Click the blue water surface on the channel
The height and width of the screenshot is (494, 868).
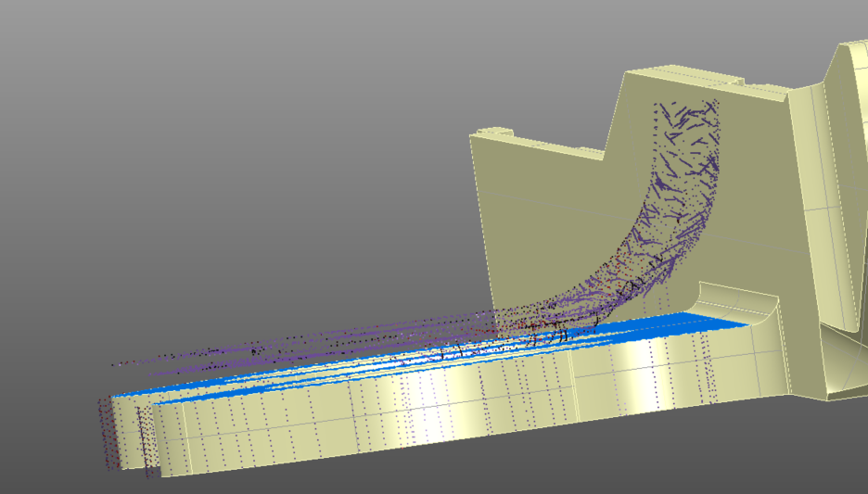point(649,326)
